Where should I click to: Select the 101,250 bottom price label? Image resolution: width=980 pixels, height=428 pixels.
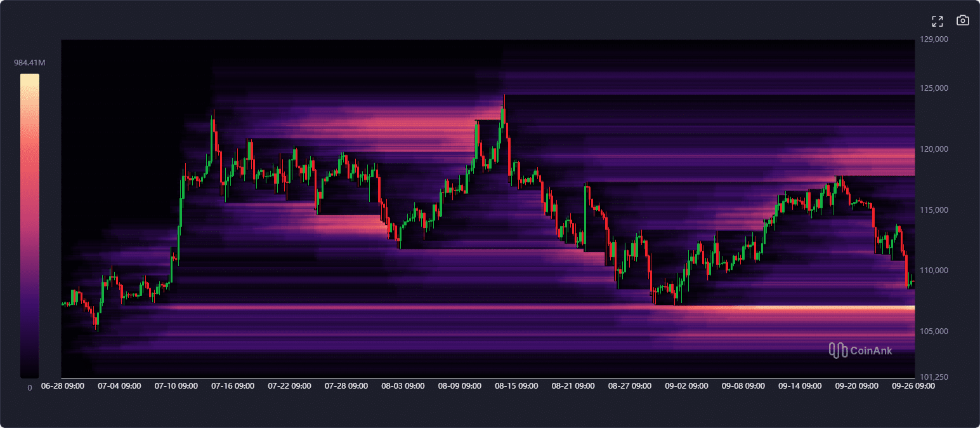(x=934, y=377)
